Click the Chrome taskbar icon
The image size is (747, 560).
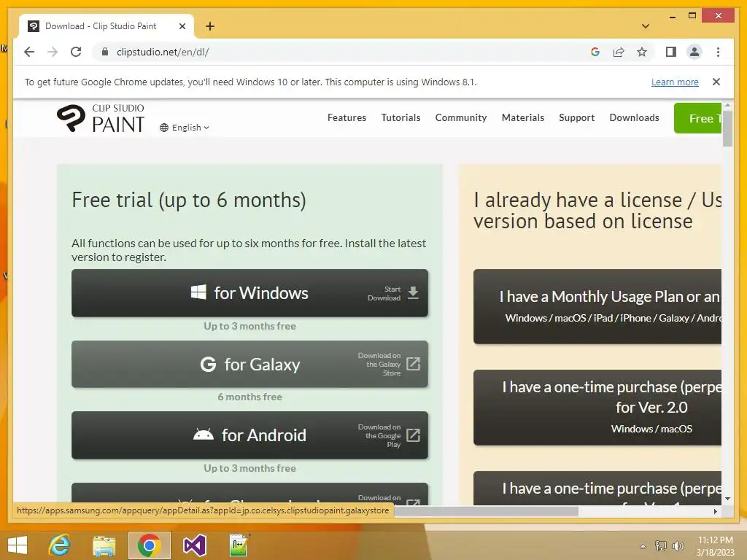[149, 545]
